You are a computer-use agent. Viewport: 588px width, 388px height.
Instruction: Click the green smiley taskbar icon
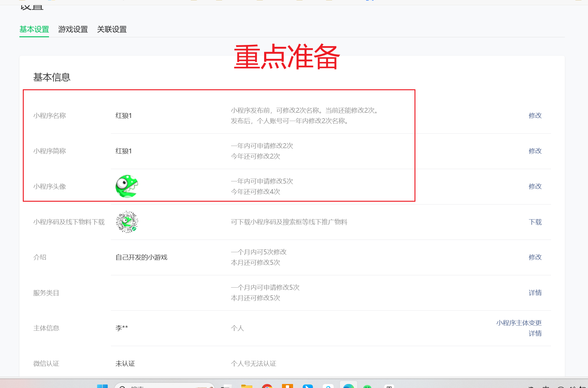point(367,386)
